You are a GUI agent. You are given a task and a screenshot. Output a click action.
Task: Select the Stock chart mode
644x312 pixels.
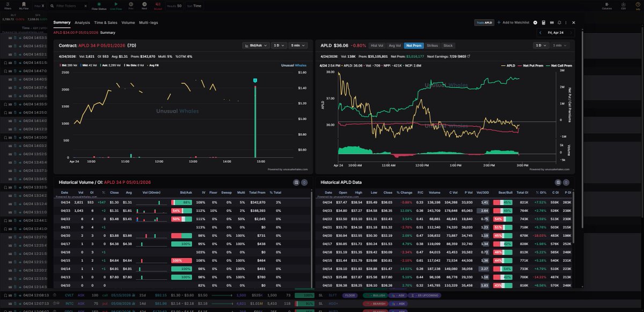(448, 46)
